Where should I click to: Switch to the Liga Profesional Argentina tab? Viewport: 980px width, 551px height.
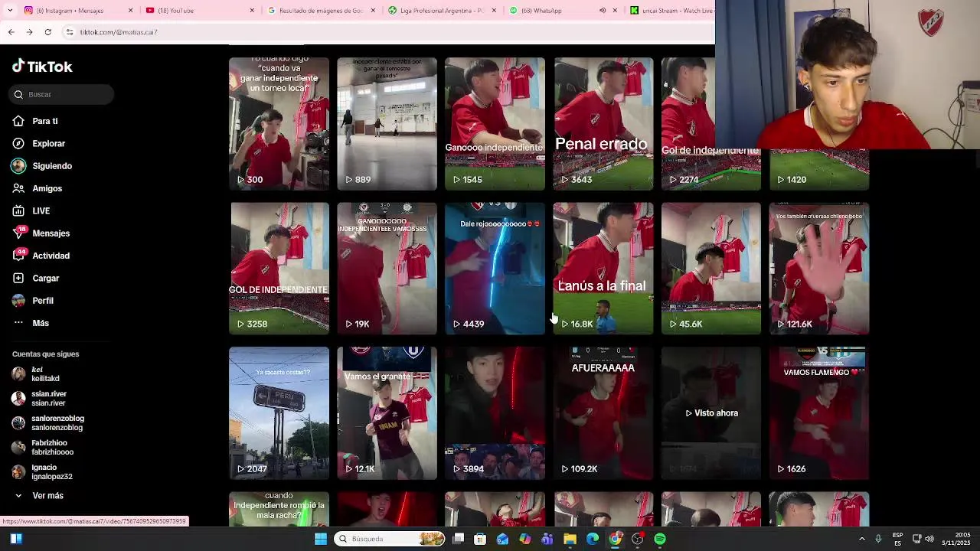pyautogui.click(x=443, y=11)
